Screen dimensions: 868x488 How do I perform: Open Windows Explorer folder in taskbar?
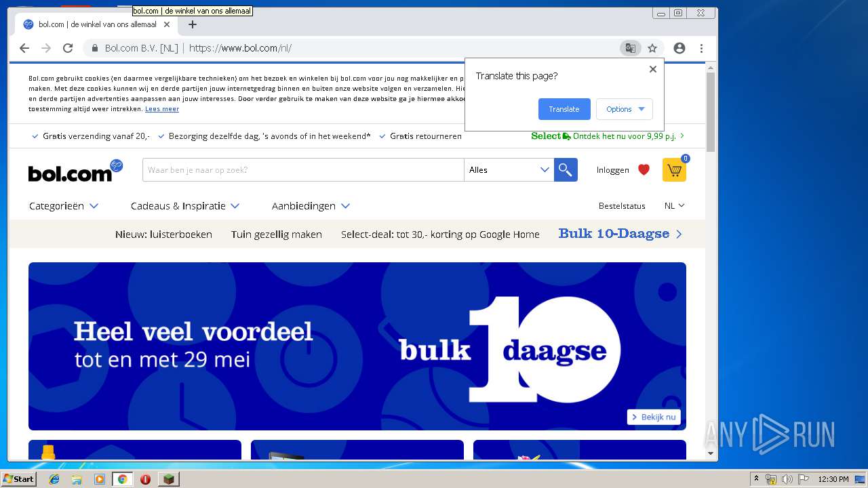pyautogui.click(x=77, y=479)
